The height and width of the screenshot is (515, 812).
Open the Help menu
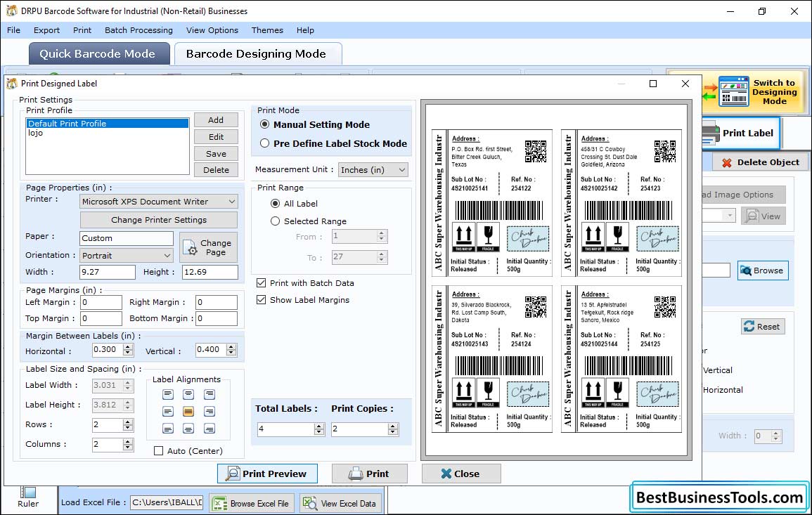[305, 30]
